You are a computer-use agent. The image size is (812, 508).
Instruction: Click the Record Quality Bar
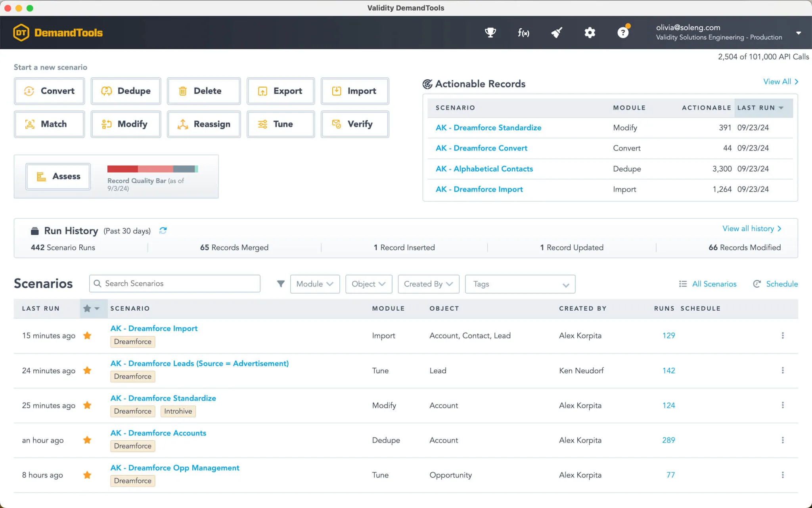click(153, 169)
